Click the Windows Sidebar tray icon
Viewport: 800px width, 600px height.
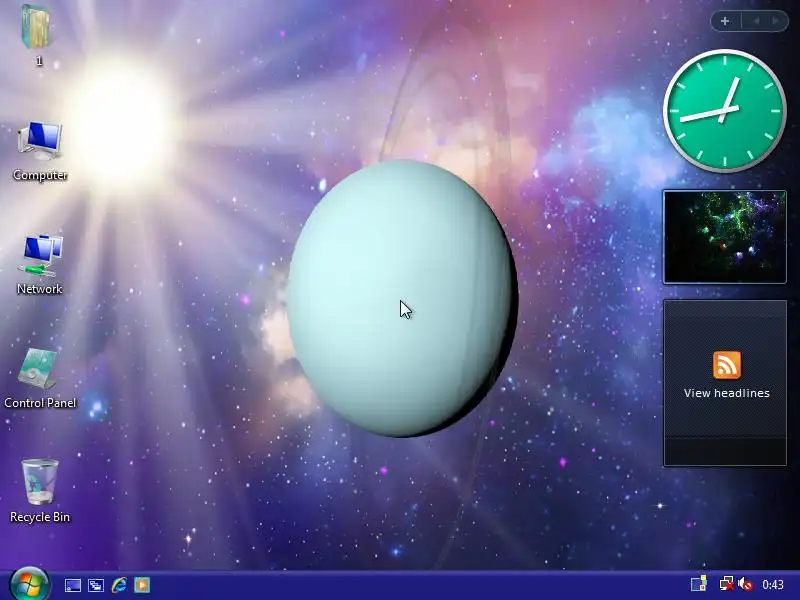(699, 584)
